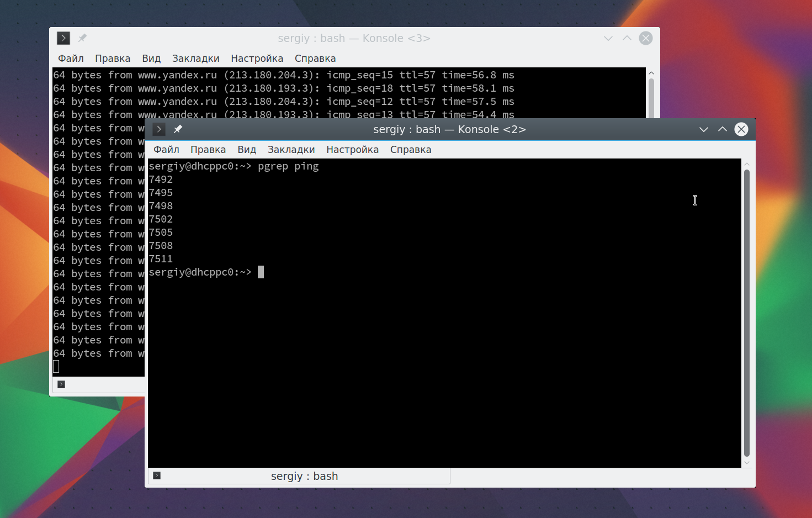812x518 pixels.
Task: Maximize the Konsole <2> window using the up chevron
Action: (x=723, y=129)
